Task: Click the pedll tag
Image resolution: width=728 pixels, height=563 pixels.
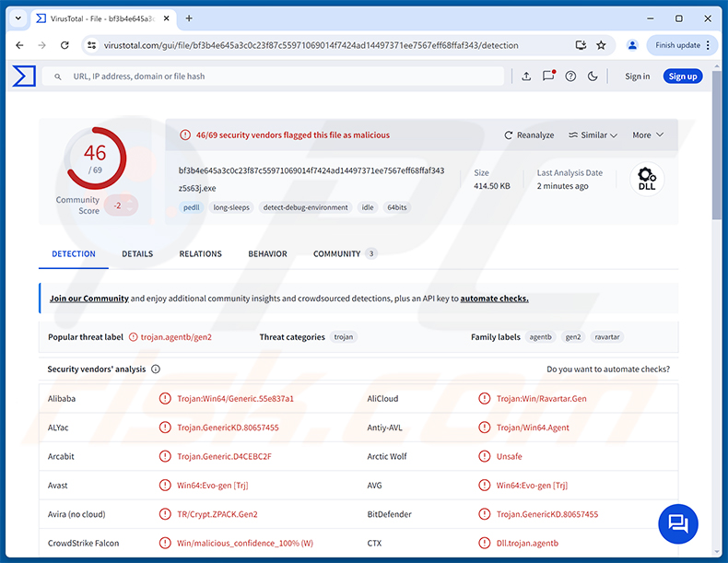Action: pos(192,207)
